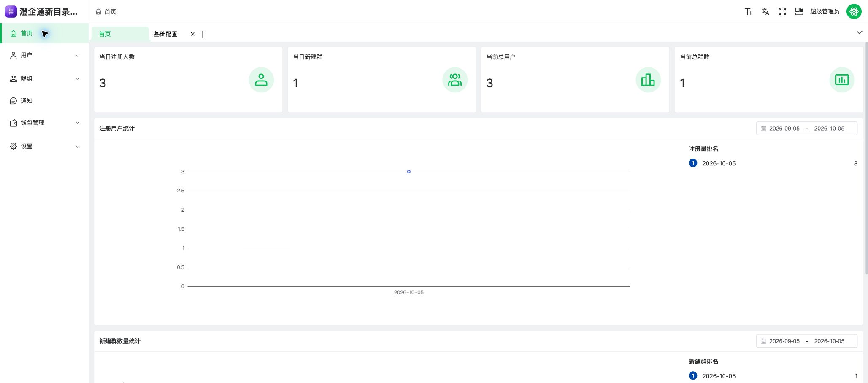The image size is (868, 383).
Task: Select 首页 in the sidebar menu
Action: point(45,33)
